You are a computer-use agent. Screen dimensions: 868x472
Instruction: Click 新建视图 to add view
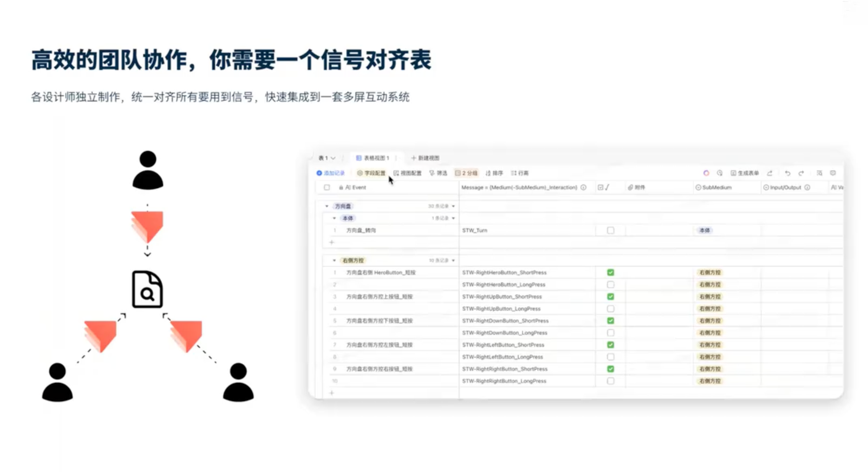[425, 158]
